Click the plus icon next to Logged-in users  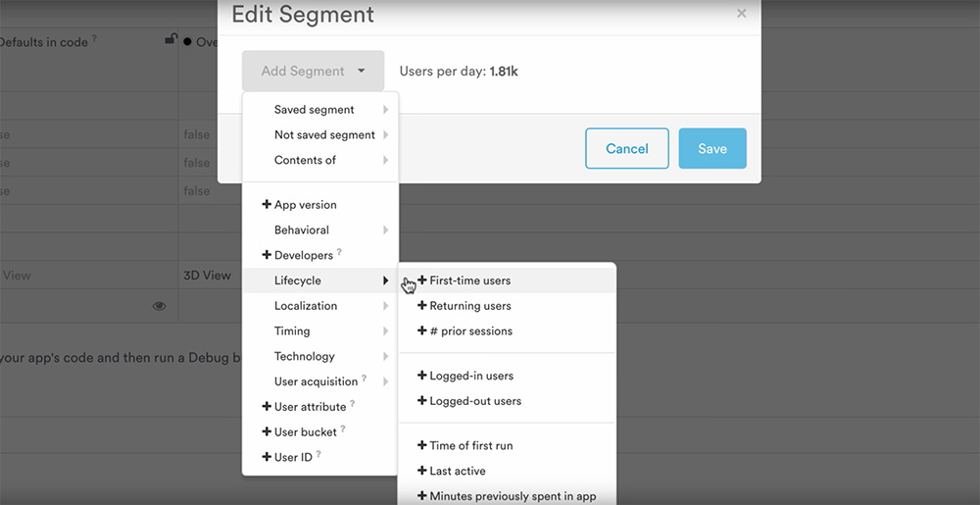pyautogui.click(x=421, y=376)
